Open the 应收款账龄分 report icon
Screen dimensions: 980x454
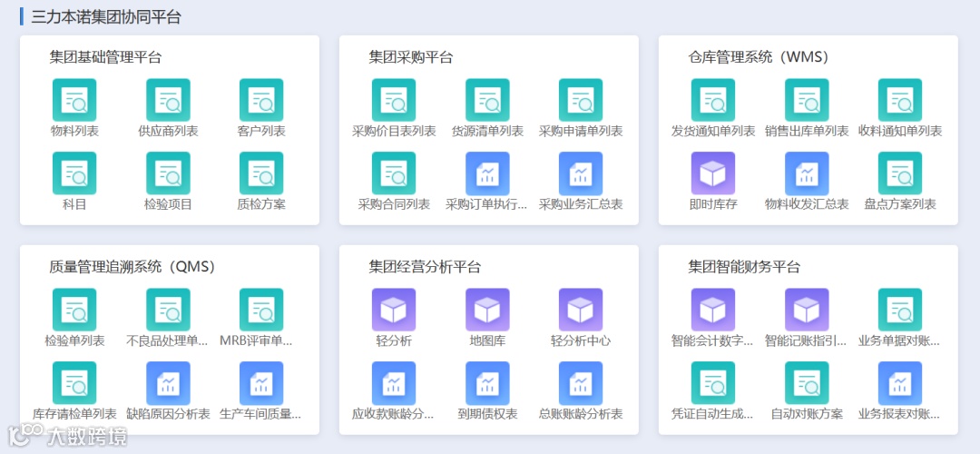pyautogui.click(x=394, y=382)
